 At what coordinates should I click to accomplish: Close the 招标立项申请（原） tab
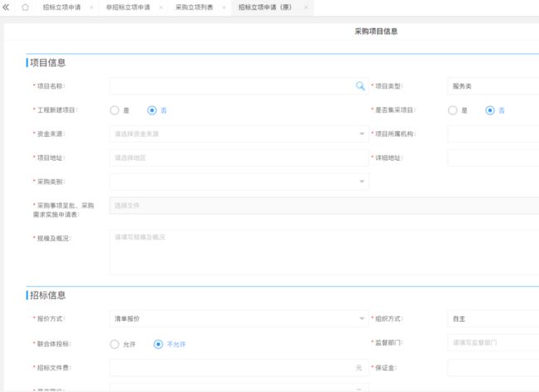(306, 7)
